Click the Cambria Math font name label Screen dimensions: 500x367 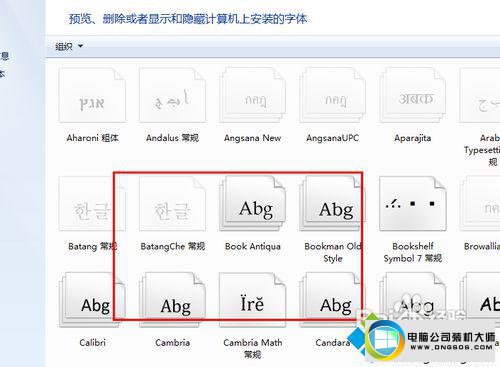coord(252,348)
